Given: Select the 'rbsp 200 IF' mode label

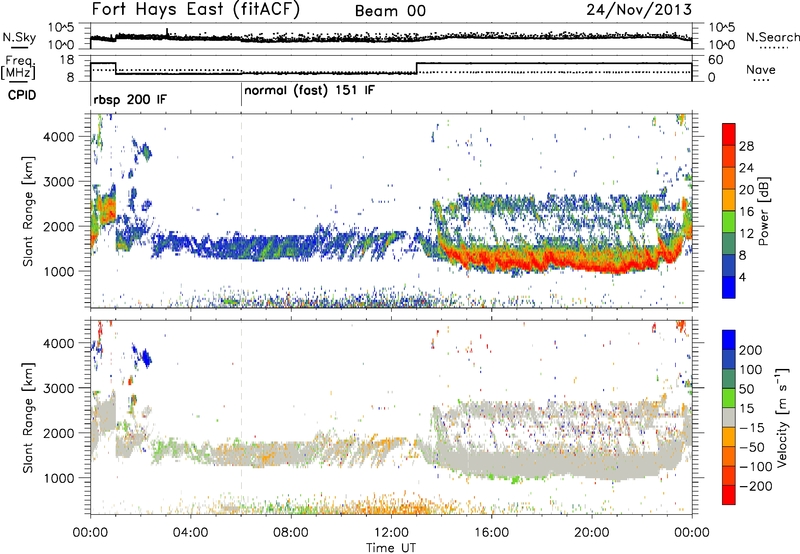Looking at the screenshot, I should click(130, 99).
